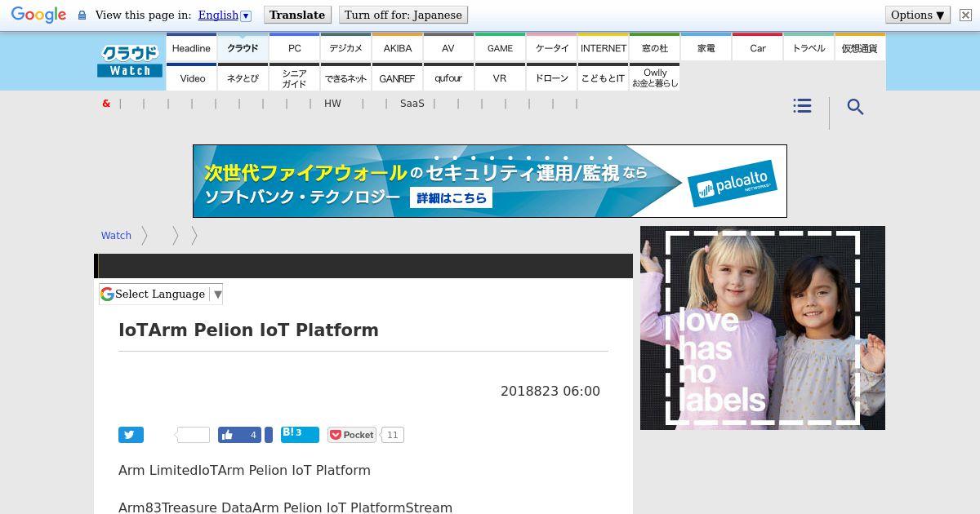Click the Google logo in translate bar
The image size is (980, 514).
pyautogui.click(x=38, y=15)
